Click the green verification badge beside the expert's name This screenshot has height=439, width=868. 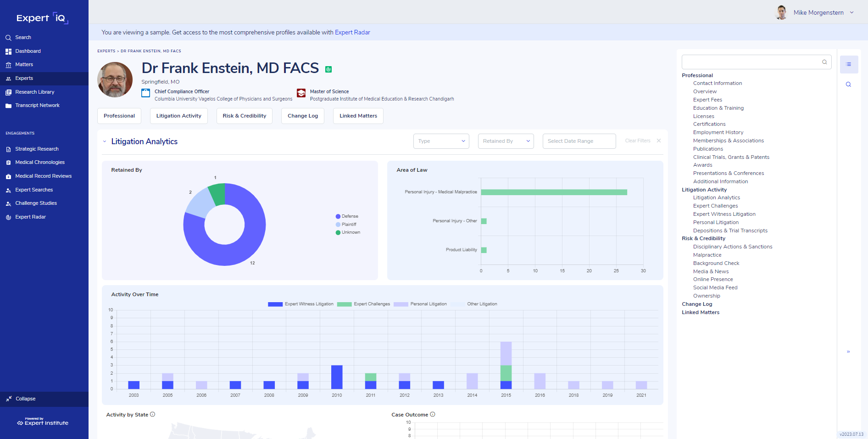(328, 68)
